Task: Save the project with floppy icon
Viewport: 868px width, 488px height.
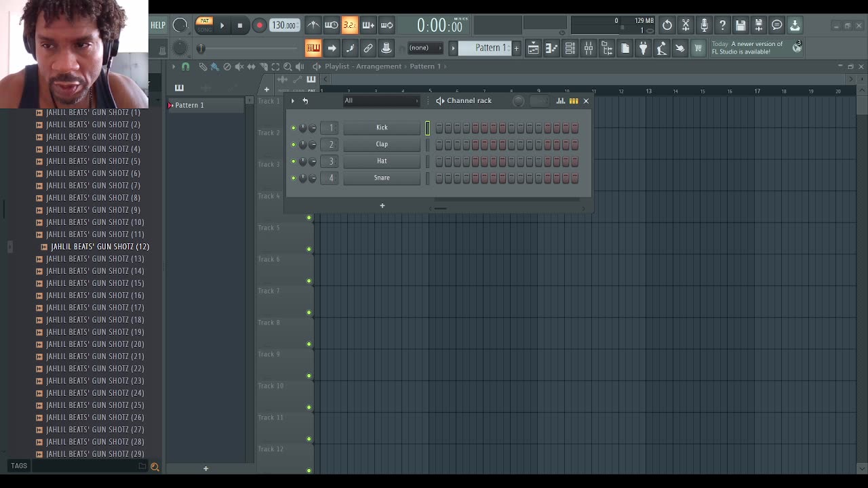Action: pos(741,26)
